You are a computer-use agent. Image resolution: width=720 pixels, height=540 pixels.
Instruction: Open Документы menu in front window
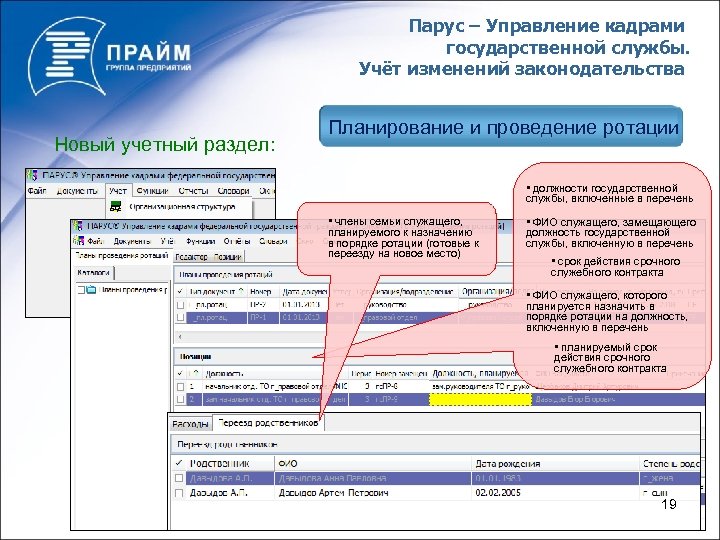132,241
